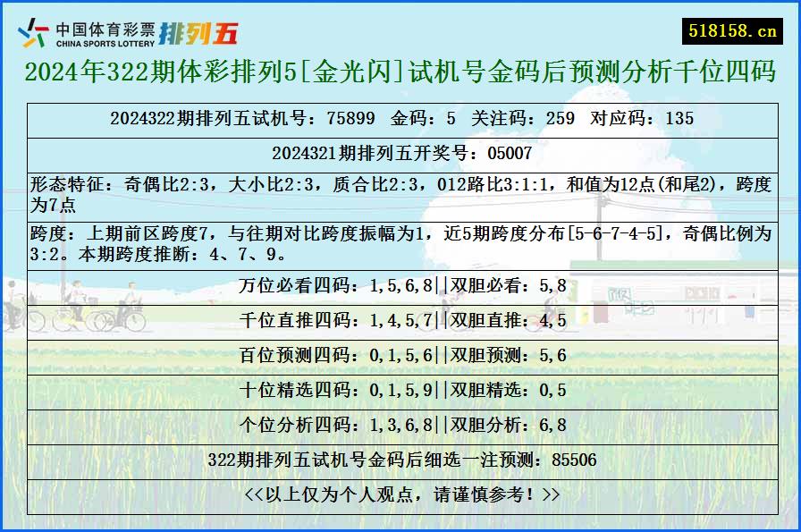
Task: Click the 2024321期 开奖号 05007 row
Action: [x=400, y=152]
